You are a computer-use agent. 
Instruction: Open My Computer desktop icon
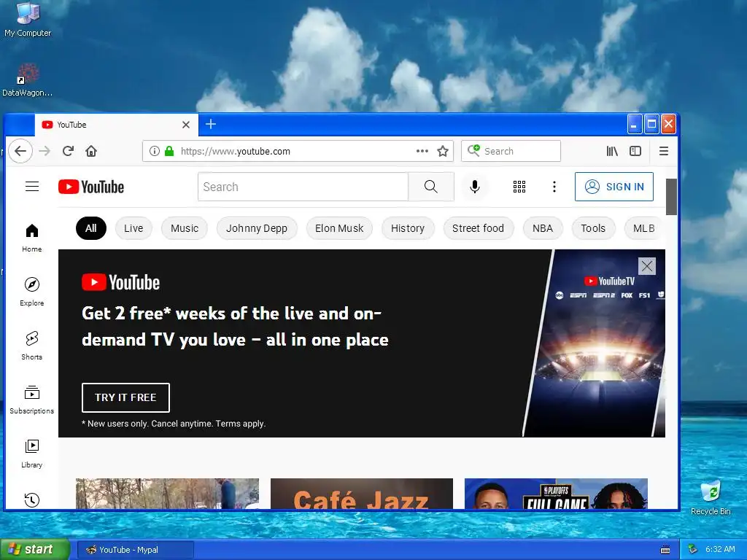[x=28, y=19]
